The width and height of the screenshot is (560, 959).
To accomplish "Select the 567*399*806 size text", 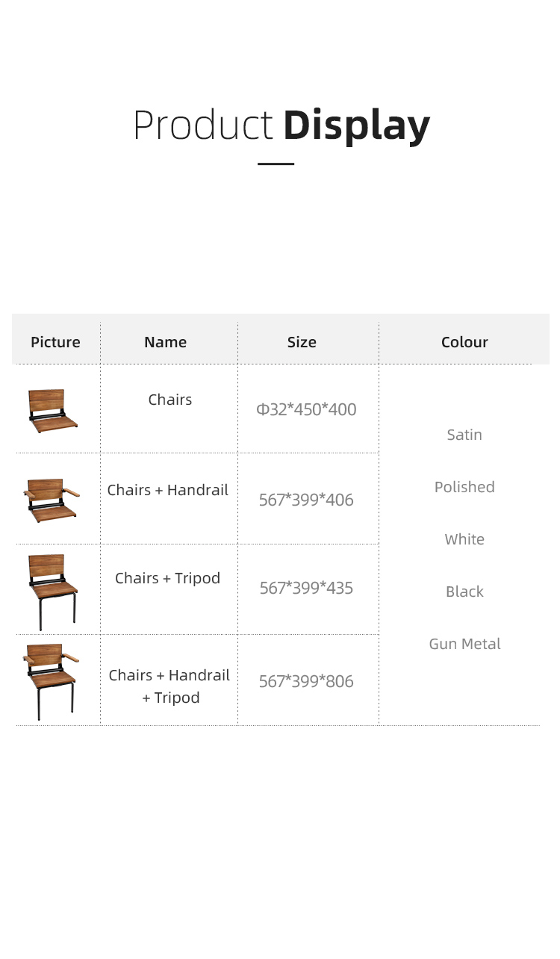I will coord(306,681).
